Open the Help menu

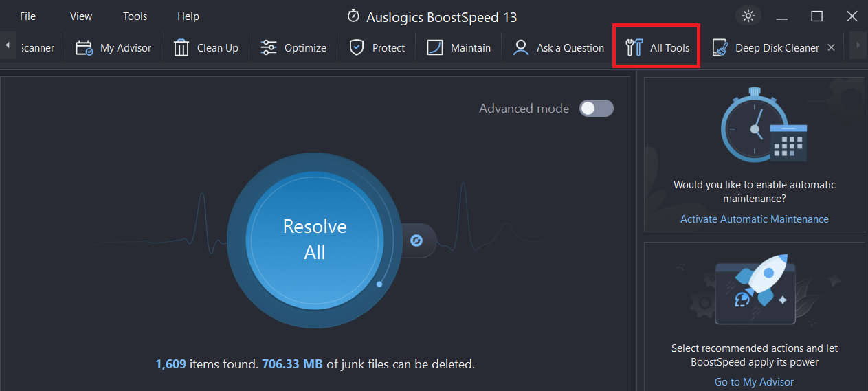(x=188, y=16)
